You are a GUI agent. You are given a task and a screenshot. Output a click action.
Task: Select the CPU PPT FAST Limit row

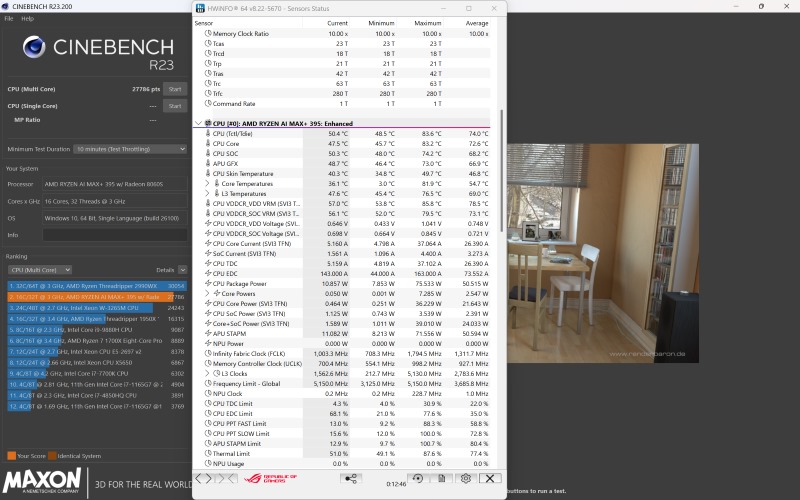point(342,423)
